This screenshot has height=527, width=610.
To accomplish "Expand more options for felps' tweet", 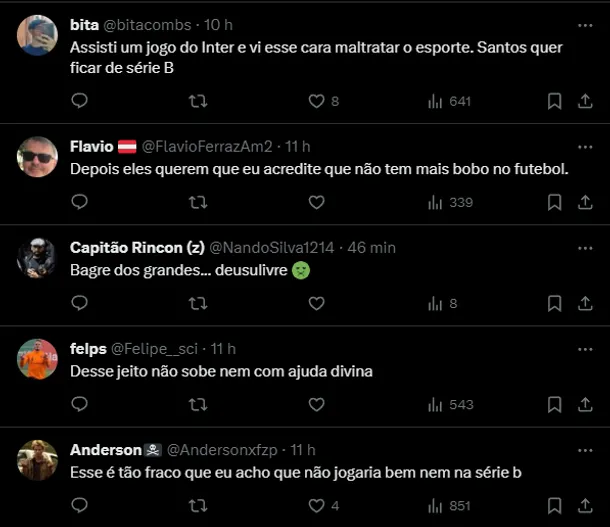I will pos(585,348).
